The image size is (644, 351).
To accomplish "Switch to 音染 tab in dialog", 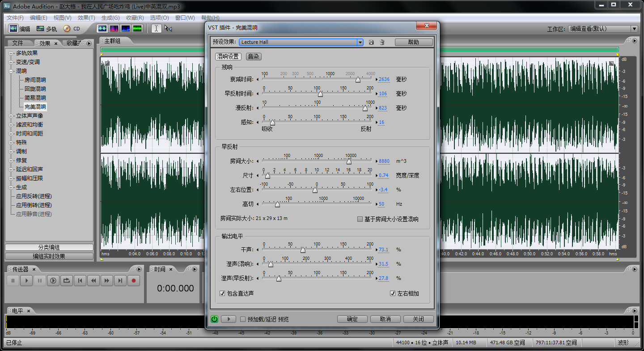I will click(254, 56).
